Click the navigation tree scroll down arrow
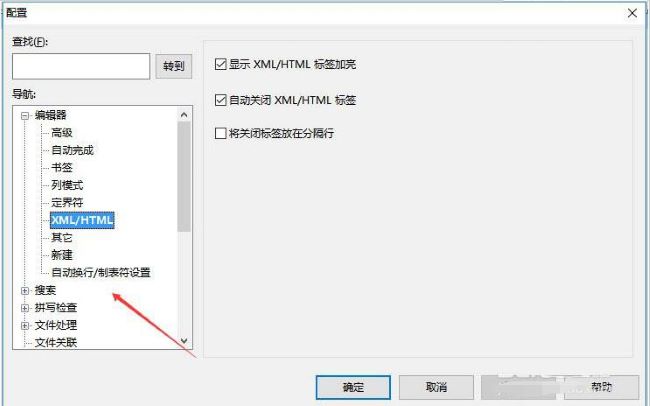This screenshot has width=650, height=406. click(184, 341)
